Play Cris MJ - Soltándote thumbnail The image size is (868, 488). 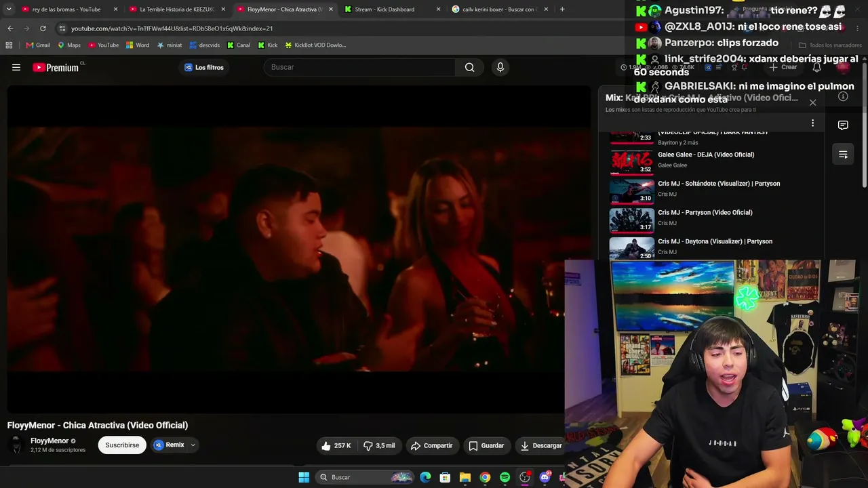pos(631,191)
